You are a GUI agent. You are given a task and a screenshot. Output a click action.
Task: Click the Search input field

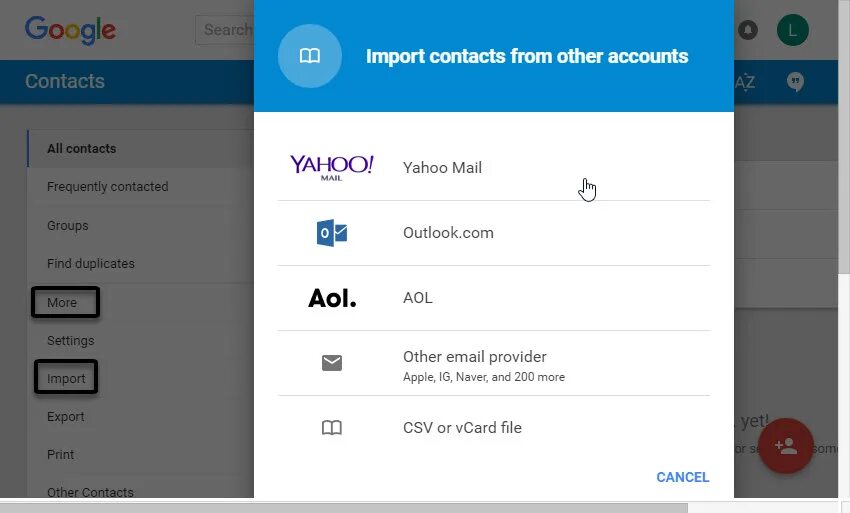point(225,30)
